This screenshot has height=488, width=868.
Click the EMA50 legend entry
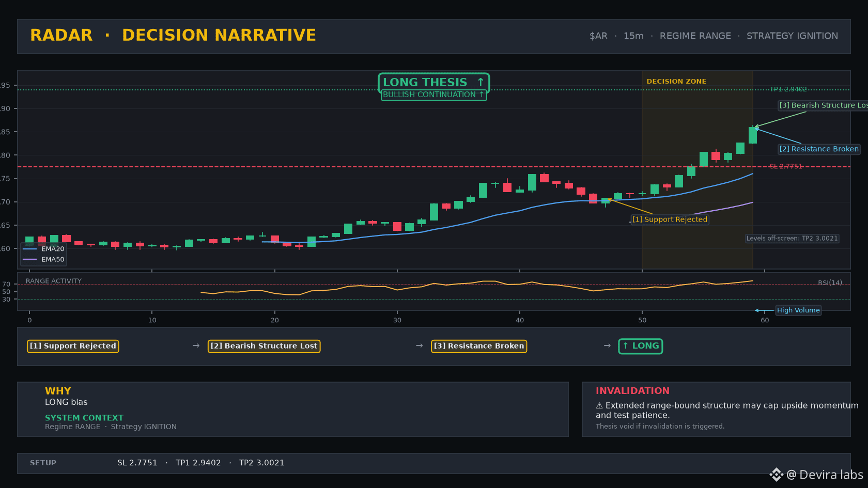pyautogui.click(x=44, y=259)
